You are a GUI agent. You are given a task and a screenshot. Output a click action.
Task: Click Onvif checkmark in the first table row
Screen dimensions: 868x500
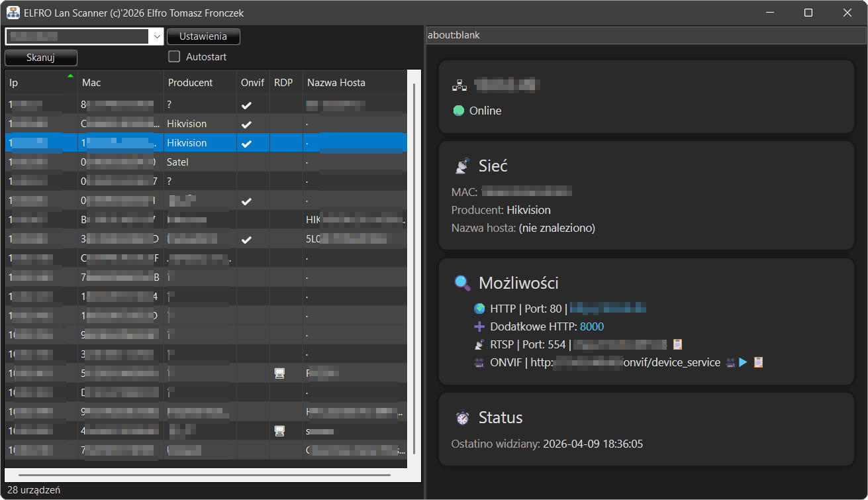246,105
